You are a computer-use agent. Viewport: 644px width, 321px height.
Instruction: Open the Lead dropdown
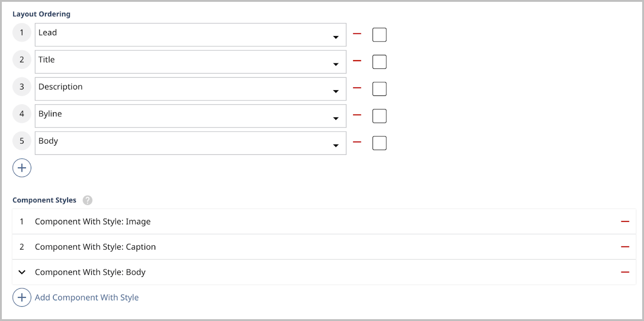(336, 36)
